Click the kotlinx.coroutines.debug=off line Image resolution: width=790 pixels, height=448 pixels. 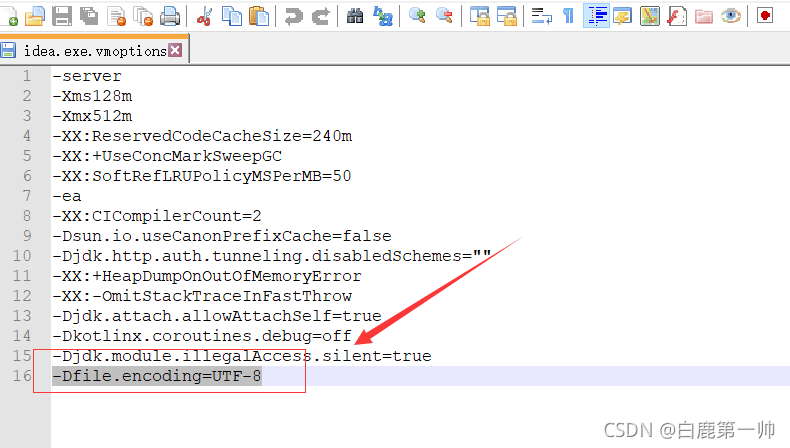coord(202,336)
